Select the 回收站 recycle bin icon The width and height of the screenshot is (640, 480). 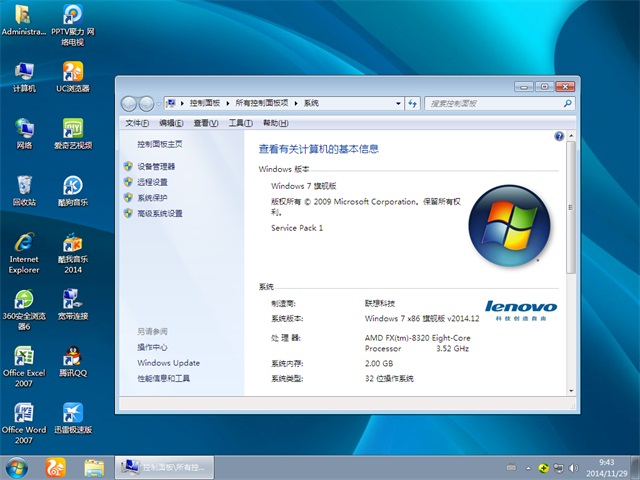(x=24, y=190)
